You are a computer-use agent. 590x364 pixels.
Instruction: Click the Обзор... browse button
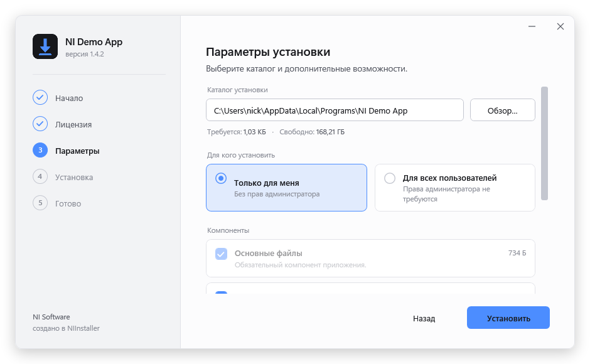(x=503, y=110)
